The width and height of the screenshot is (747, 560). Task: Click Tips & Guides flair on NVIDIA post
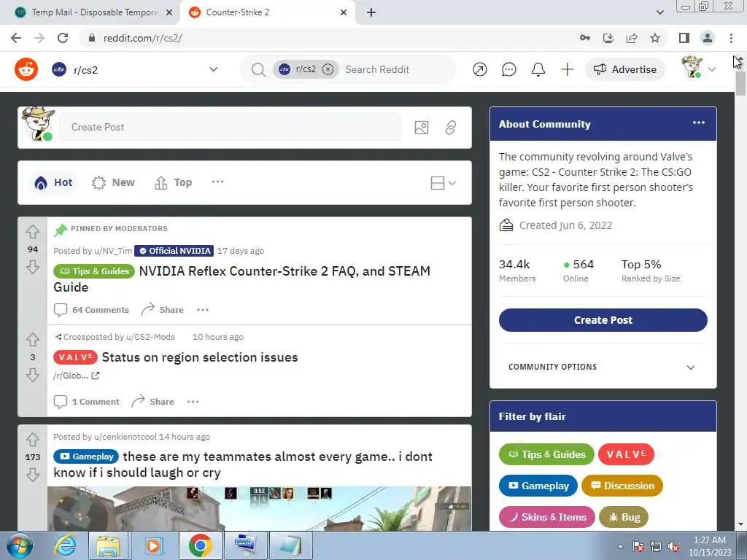(94, 271)
